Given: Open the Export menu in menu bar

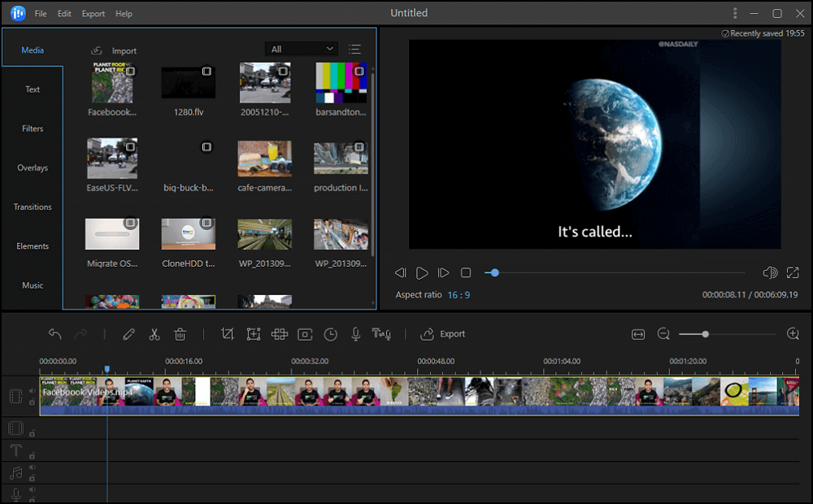Looking at the screenshot, I should [93, 14].
